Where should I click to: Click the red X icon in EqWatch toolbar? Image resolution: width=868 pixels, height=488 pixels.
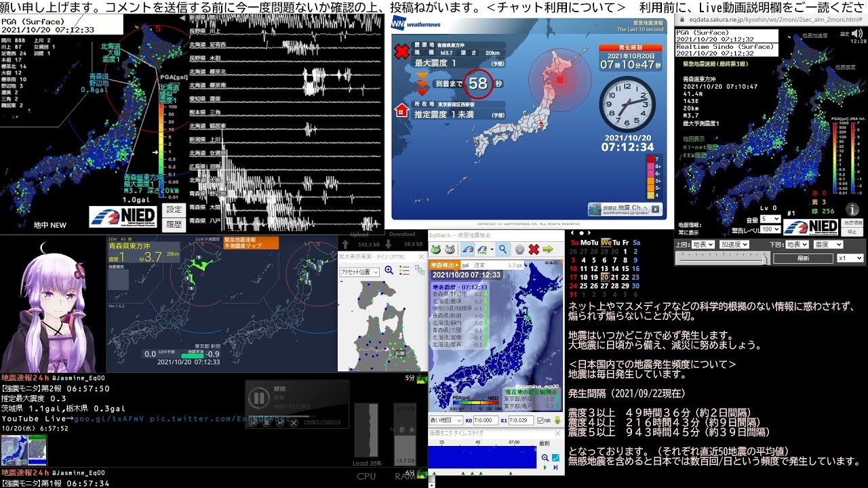tap(534, 249)
